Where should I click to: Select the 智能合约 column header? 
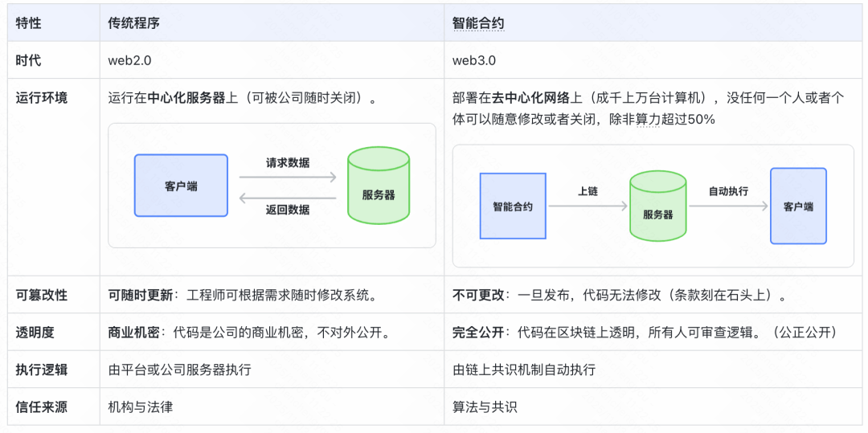click(x=478, y=23)
